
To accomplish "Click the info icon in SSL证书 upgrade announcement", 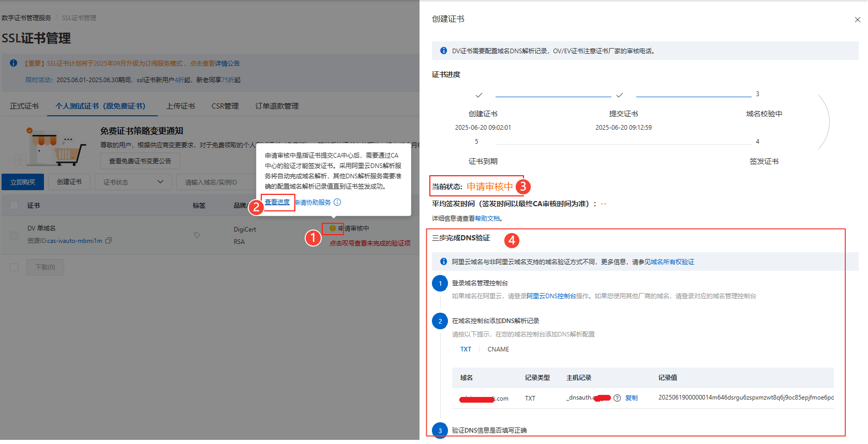I will pos(13,63).
